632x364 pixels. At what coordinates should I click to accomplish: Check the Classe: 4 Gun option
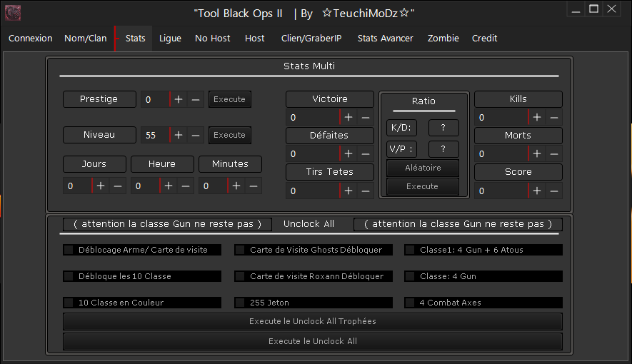(x=411, y=276)
